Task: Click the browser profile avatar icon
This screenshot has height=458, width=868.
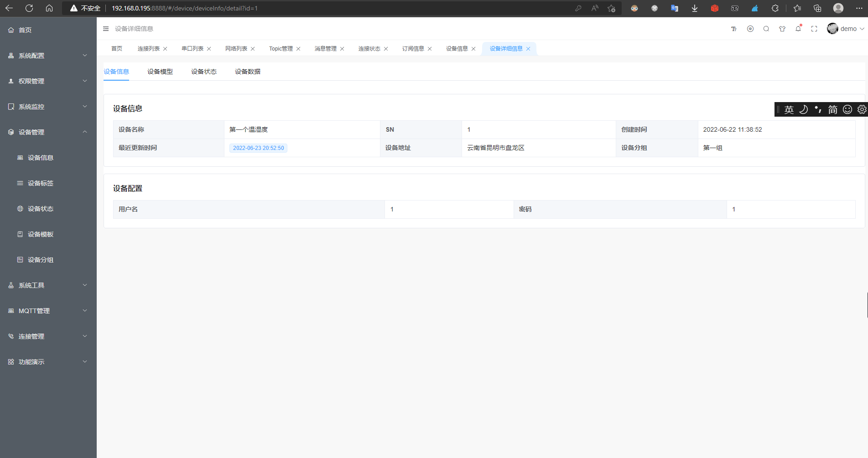Action: point(838,8)
